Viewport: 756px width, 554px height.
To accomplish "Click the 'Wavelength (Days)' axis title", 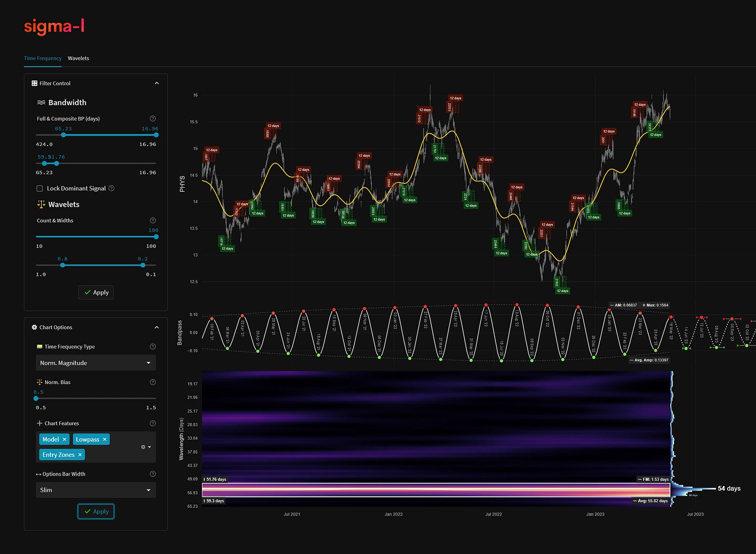I will (182, 439).
